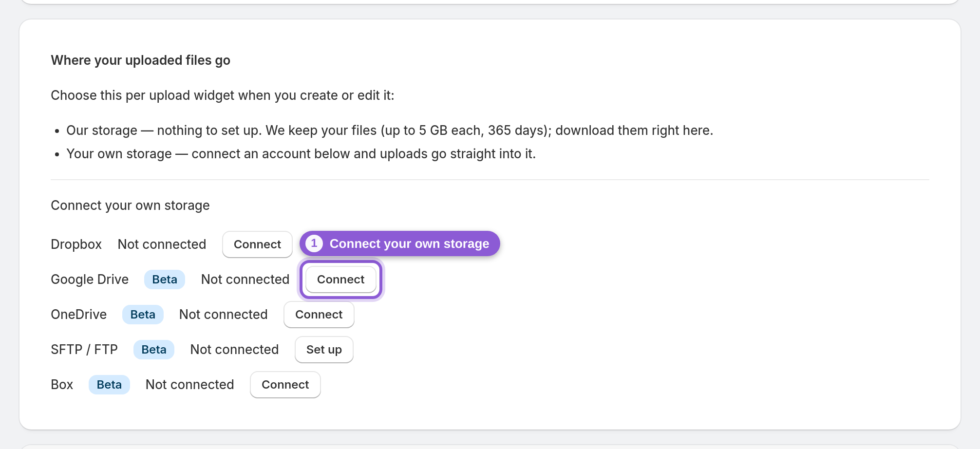
Task: Connect the Box storage account
Action: (x=285, y=385)
